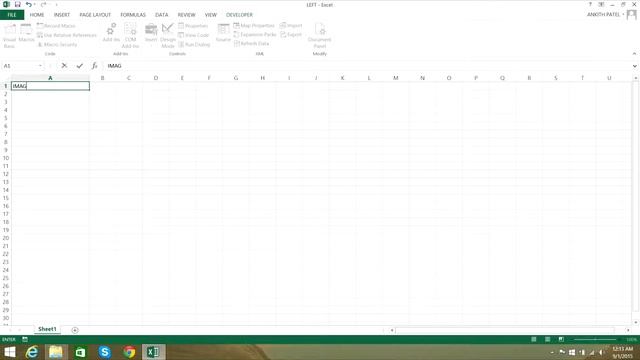This screenshot has width=640, height=360.
Task: Switch to INSERT tab
Action: coord(62,15)
